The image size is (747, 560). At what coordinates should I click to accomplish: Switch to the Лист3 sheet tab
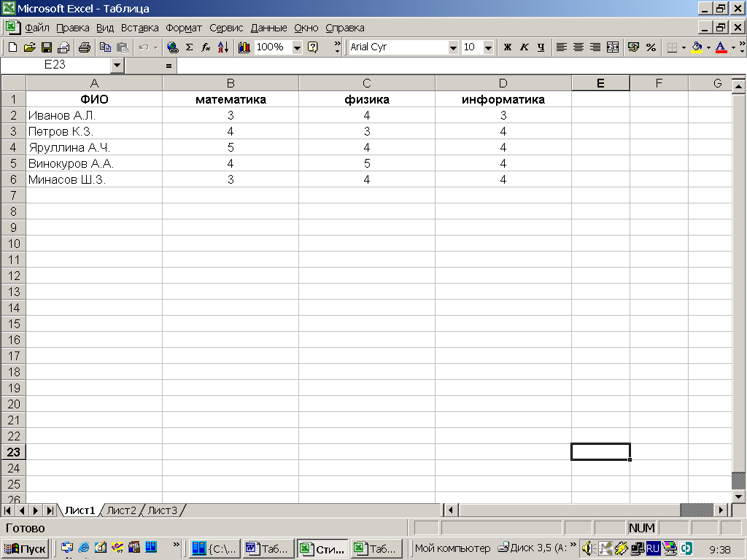coord(163,510)
